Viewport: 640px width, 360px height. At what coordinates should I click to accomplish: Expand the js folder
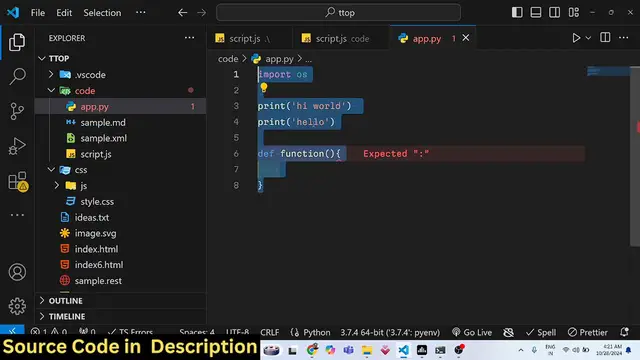[57, 185]
